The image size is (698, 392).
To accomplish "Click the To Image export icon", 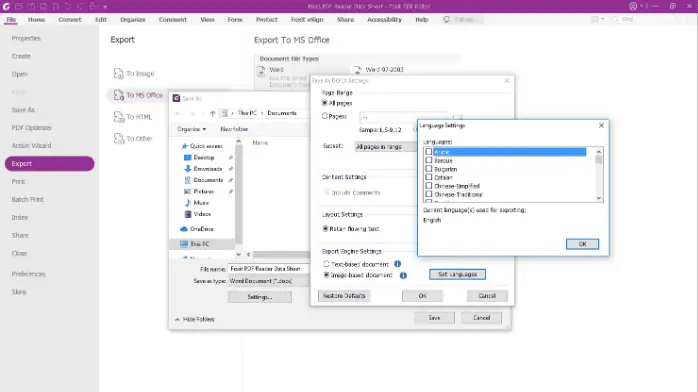I will coord(118,73).
